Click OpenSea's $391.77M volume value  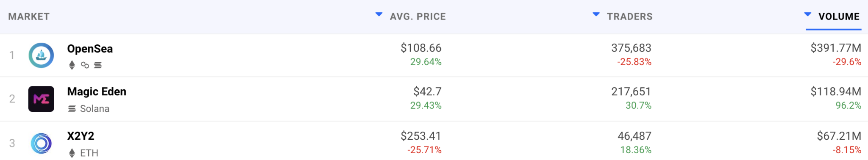tap(836, 48)
